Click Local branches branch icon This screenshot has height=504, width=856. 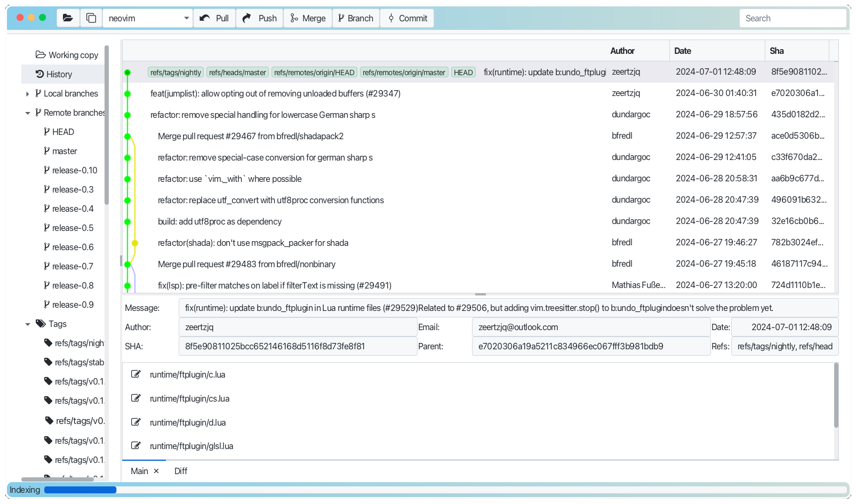click(38, 93)
